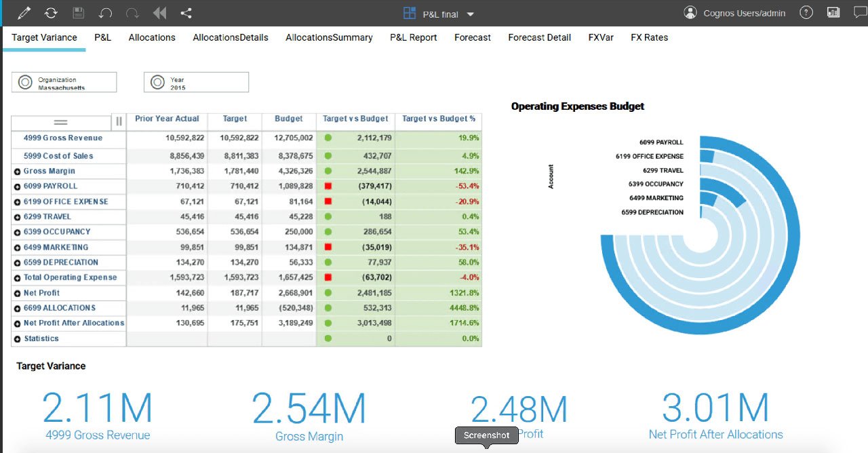
Task: Click the Budget cell for 4999 Gross Revenue
Action: point(289,138)
